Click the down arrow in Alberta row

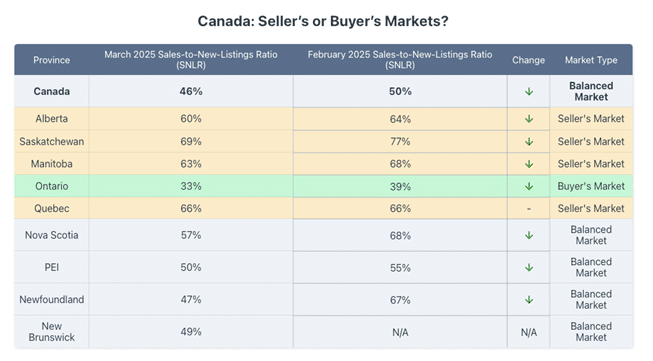point(529,119)
